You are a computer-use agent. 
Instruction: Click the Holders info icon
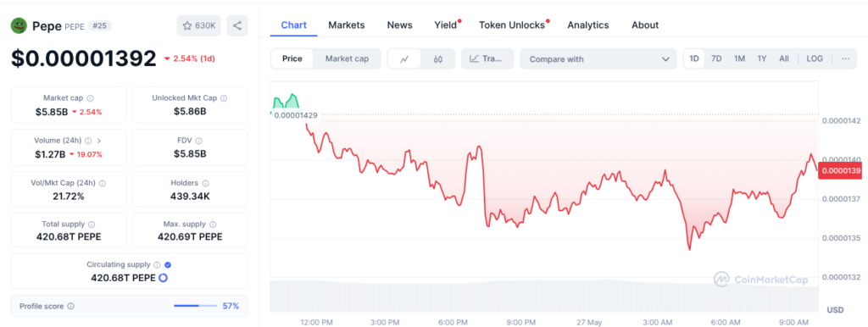pyautogui.click(x=205, y=183)
